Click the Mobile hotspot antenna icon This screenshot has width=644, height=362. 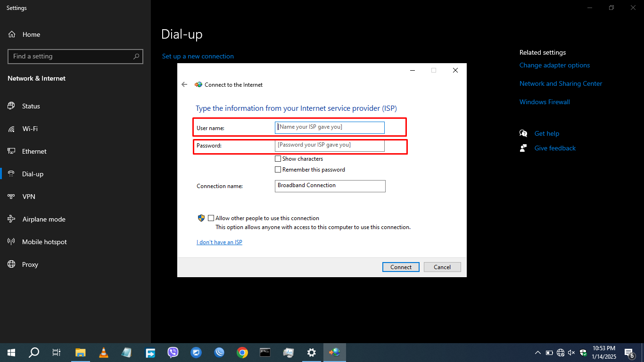coord(11,242)
